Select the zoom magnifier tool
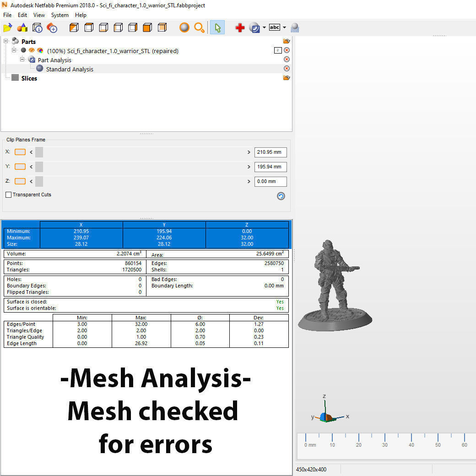 (x=199, y=28)
